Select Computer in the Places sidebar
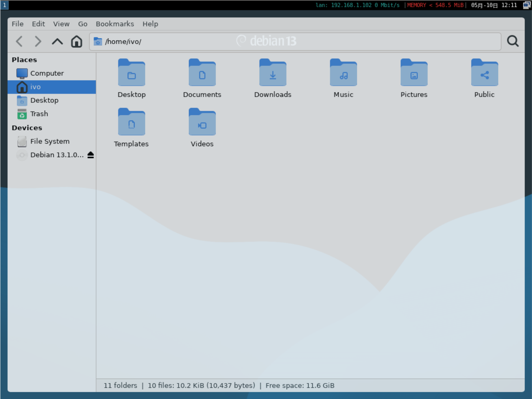The width and height of the screenshot is (532, 399). click(x=52, y=73)
